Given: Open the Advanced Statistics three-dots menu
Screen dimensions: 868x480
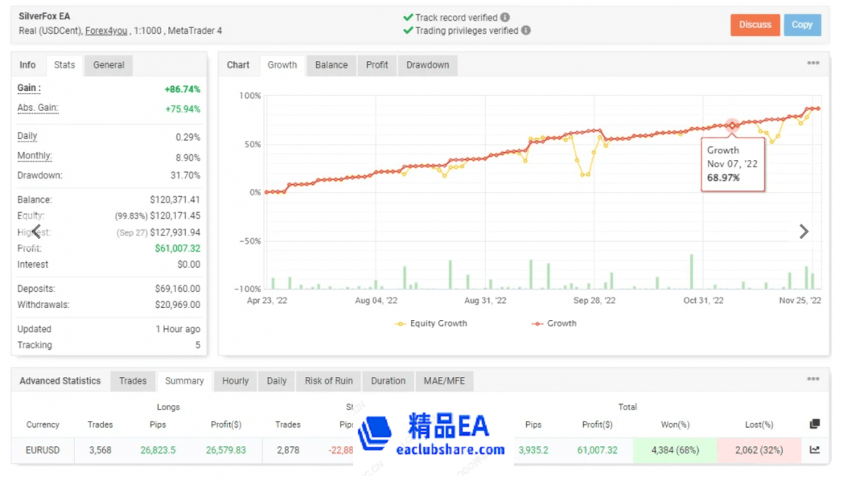Looking at the screenshot, I should (x=813, y=379).
